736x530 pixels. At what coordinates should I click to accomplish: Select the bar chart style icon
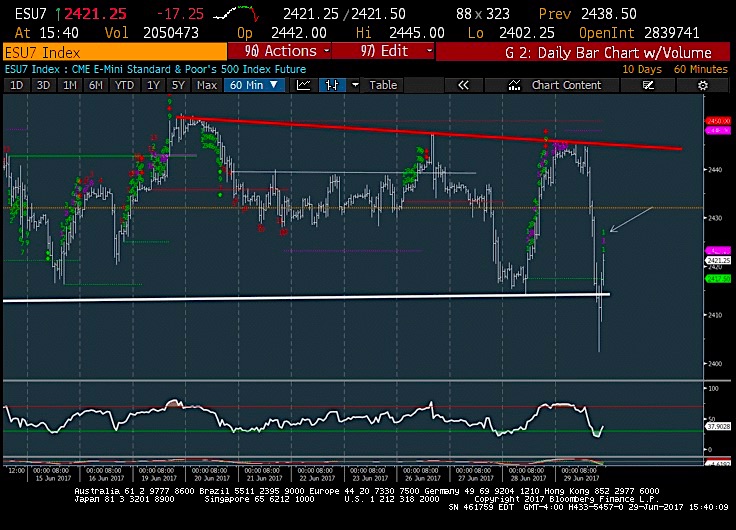(x=332, y=85)
